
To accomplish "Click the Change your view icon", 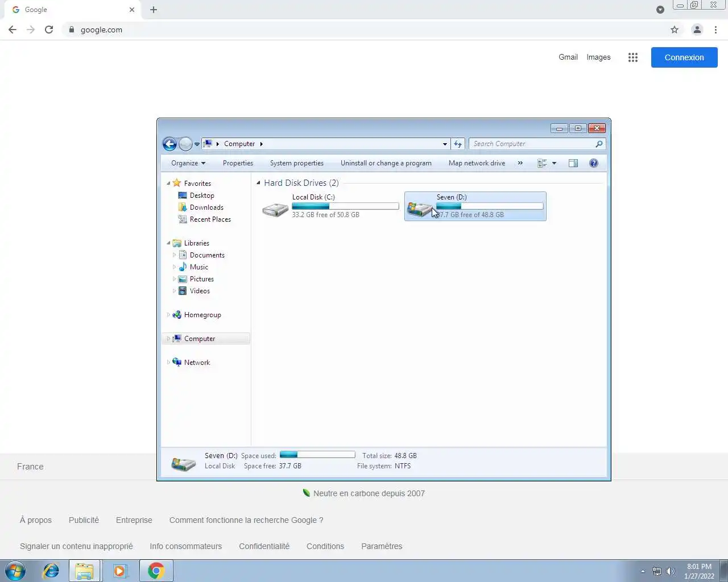I will [x=542, y=163].
